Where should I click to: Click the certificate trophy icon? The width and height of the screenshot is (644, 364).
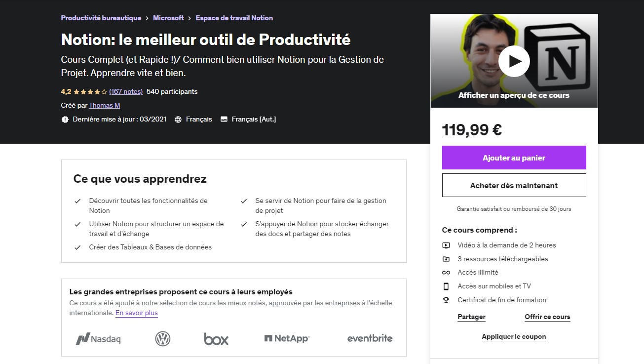(x=446, y=300)
